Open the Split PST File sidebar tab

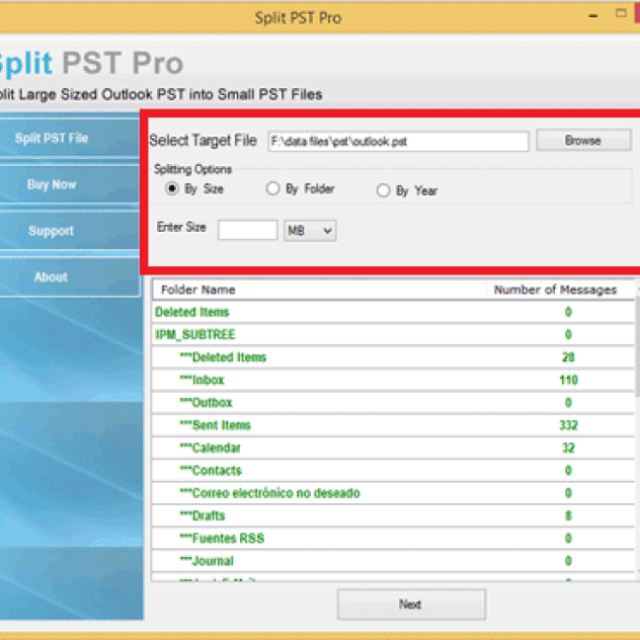pos(69,138)
